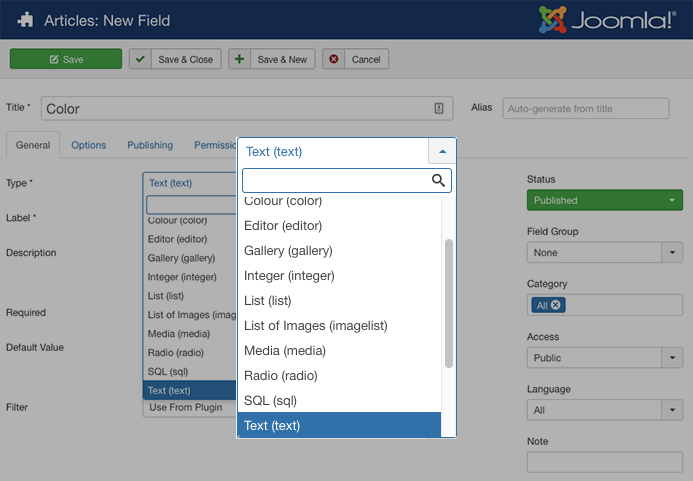The height and width of the screenshot is (481, 693).
Task: Click the search box in zoomed dropdown
Action: pos(346,180)
